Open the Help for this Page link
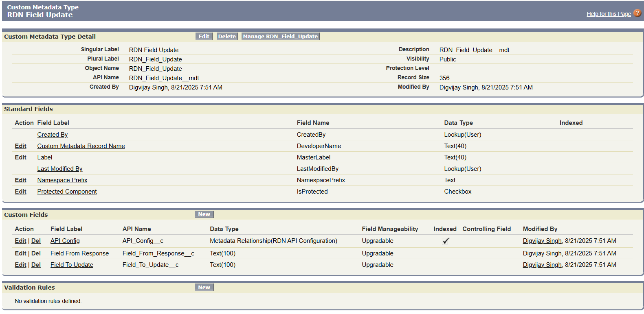Viewport: 644px width, 314px height. tap(609, 14)
